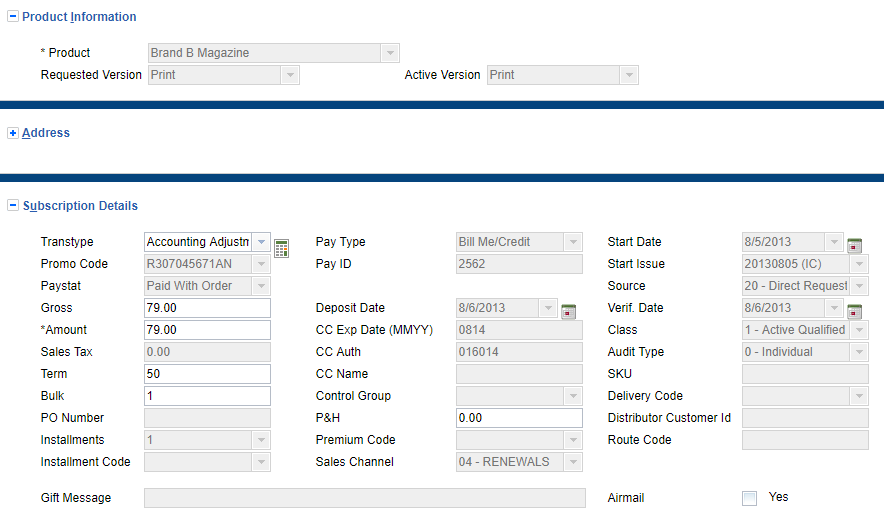
Task: Collapse the Subscription Details section
Action: coord(13,206)
